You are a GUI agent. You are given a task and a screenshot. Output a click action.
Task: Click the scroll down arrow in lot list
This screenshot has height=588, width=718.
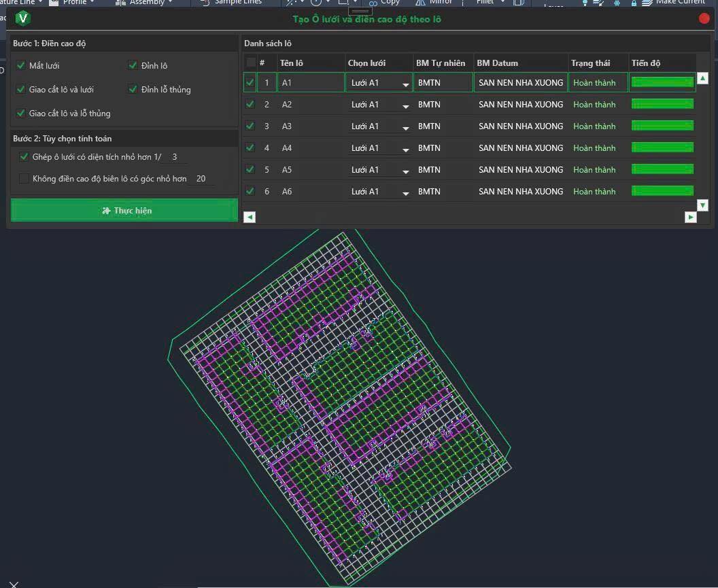point(702,205)
